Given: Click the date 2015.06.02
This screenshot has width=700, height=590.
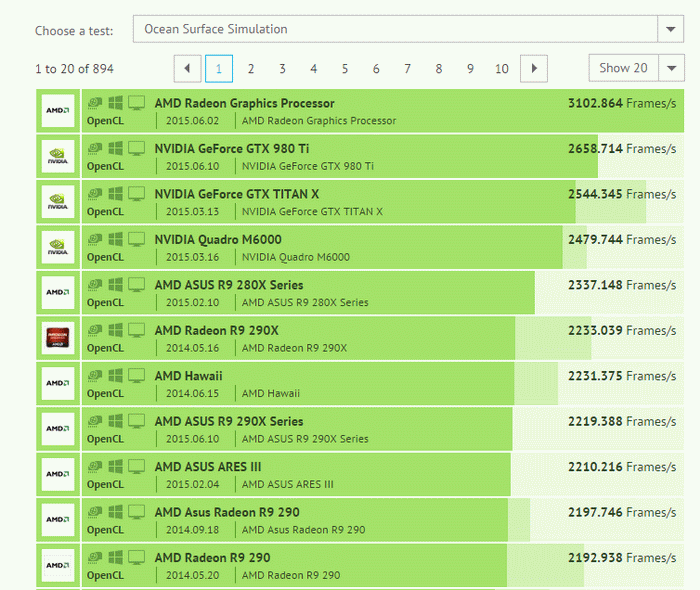Looking at the screenshot, I should point(192,121).
